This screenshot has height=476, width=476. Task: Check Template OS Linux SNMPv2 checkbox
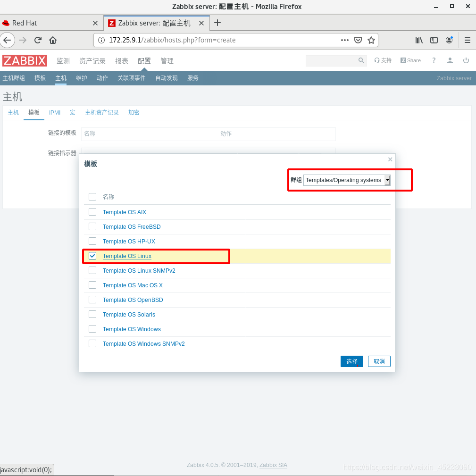pyautogui.click(x=92, y=270)
